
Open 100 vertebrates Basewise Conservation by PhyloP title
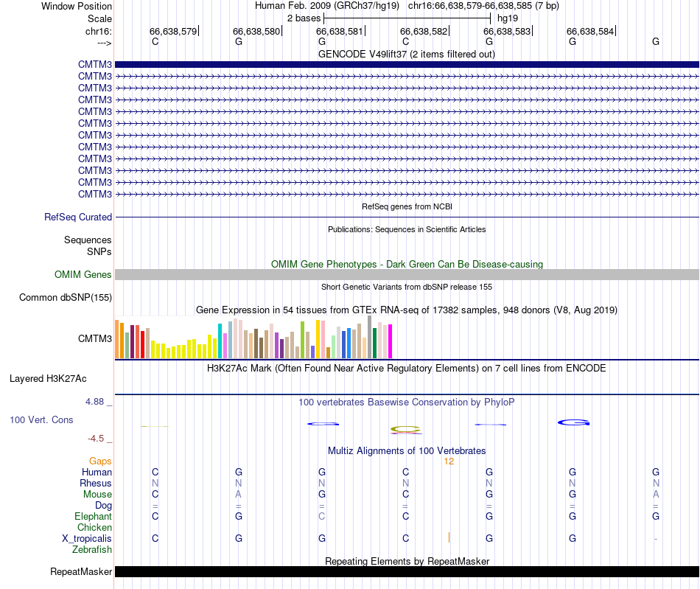pos(407,402)
